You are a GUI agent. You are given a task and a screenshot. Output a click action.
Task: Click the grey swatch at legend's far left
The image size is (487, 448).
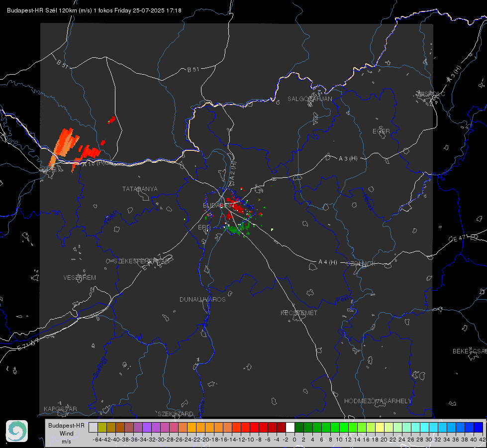click(93, 427)
